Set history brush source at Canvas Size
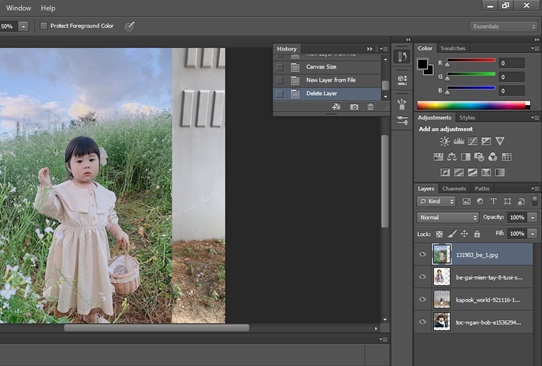The height and width of the screenshot is (366, 542). tap(279, 67)
